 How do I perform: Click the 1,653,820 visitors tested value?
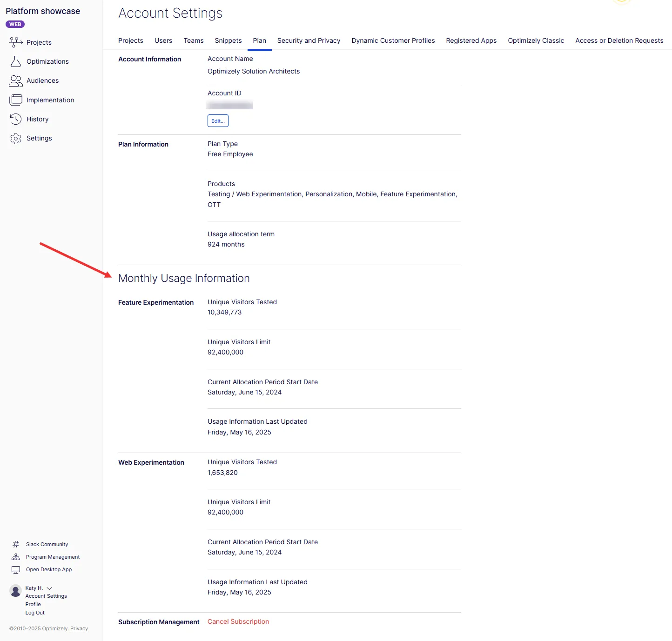tap(222, 473)
